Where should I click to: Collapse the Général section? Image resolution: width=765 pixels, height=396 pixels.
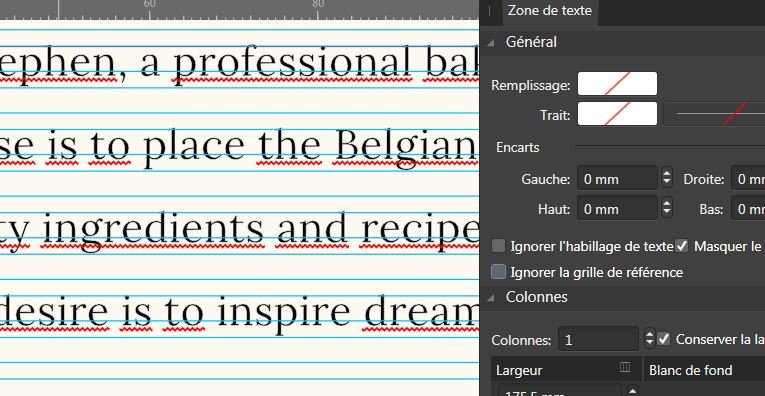click(x=490, y=43)
